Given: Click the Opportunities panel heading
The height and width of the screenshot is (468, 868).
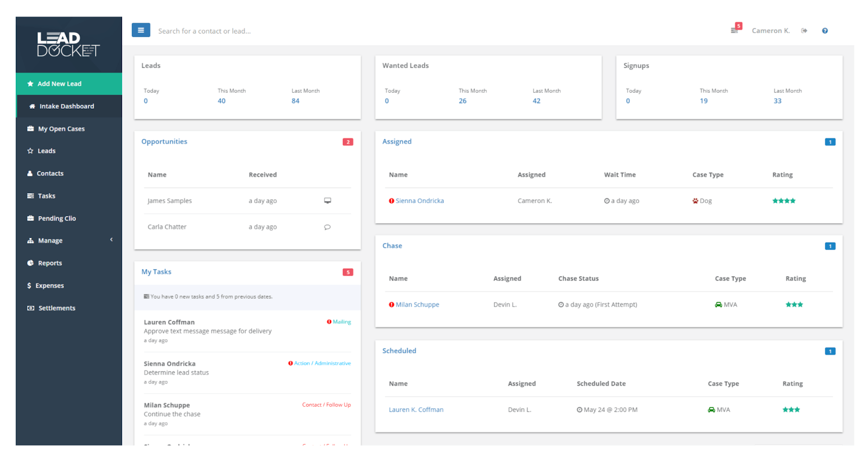Looking at the screenshot, I should click(x=164, y=142).
